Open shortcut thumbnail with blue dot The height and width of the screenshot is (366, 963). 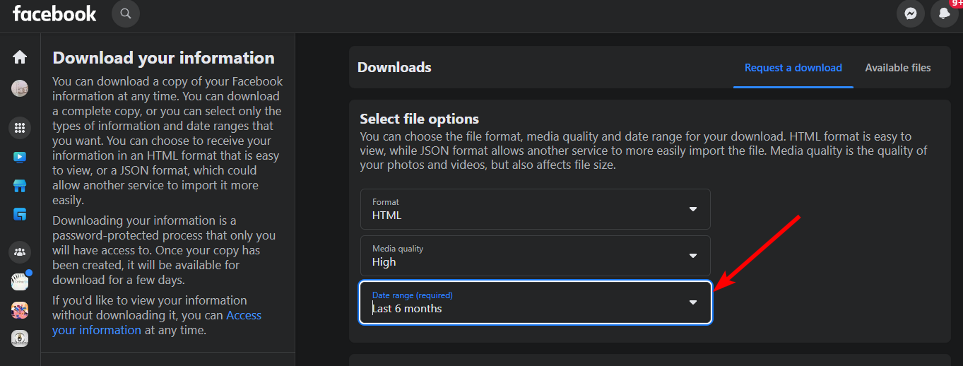tap(20, 281)
